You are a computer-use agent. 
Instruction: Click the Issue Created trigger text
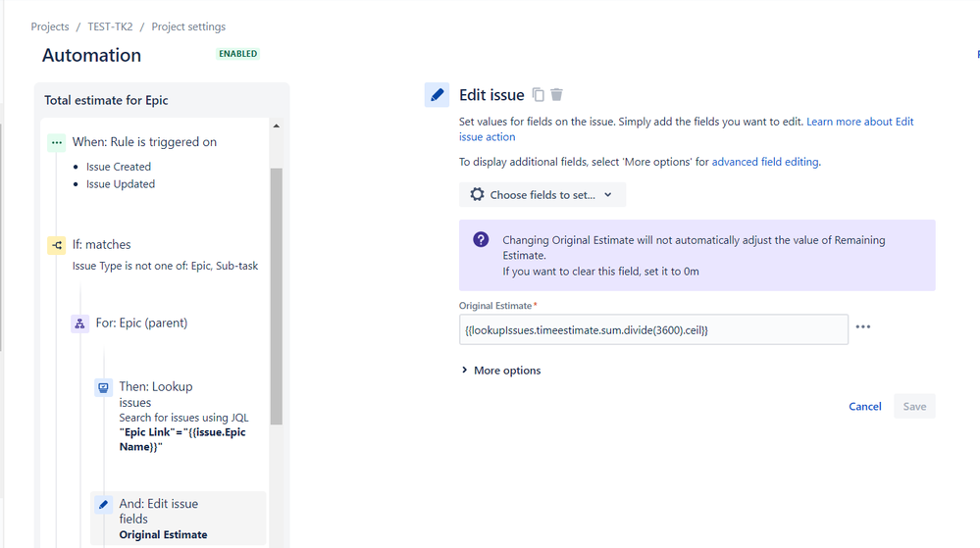pyautogui.click(x=118, y=167)
